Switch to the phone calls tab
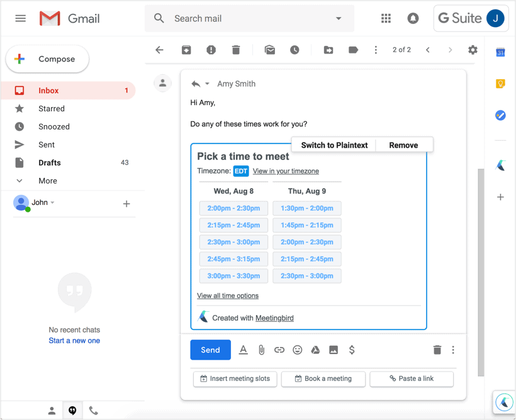This screenshot has width=516, height=420. (94, 411)
